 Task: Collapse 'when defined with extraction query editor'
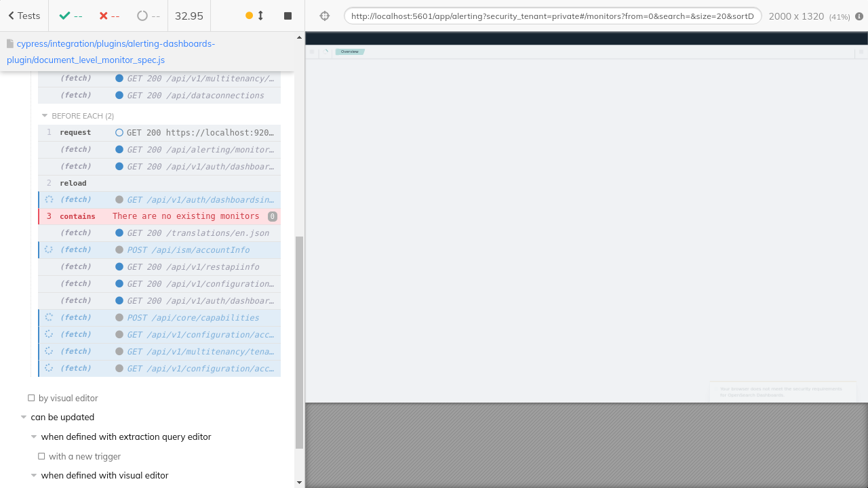(125, 437)
